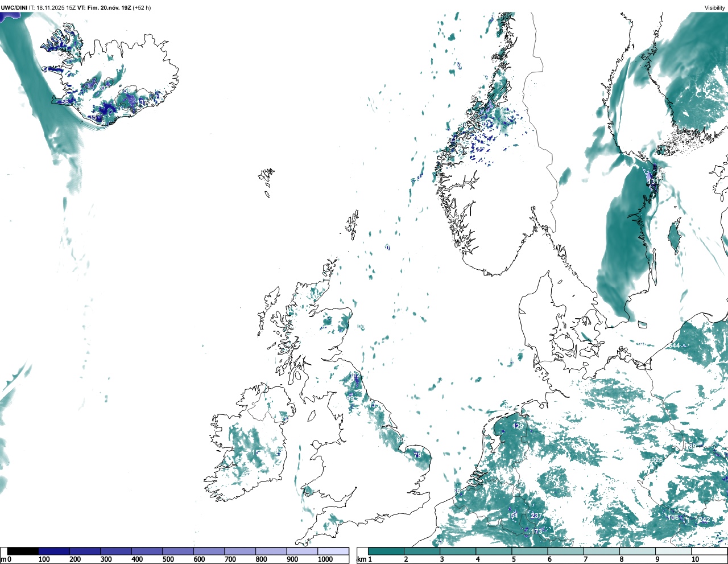728x564 pixels.
Task: Click the 'km' unit label on the legend
Action: pyautogui.click(x=361, y=559)
